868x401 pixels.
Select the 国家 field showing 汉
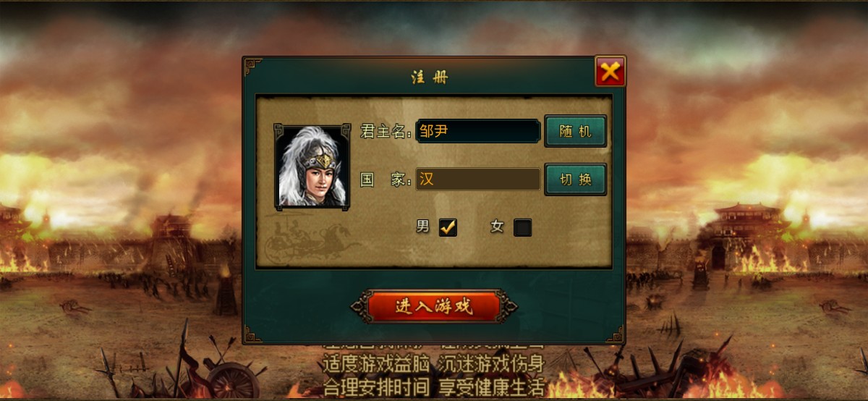(x=478, y=179)
